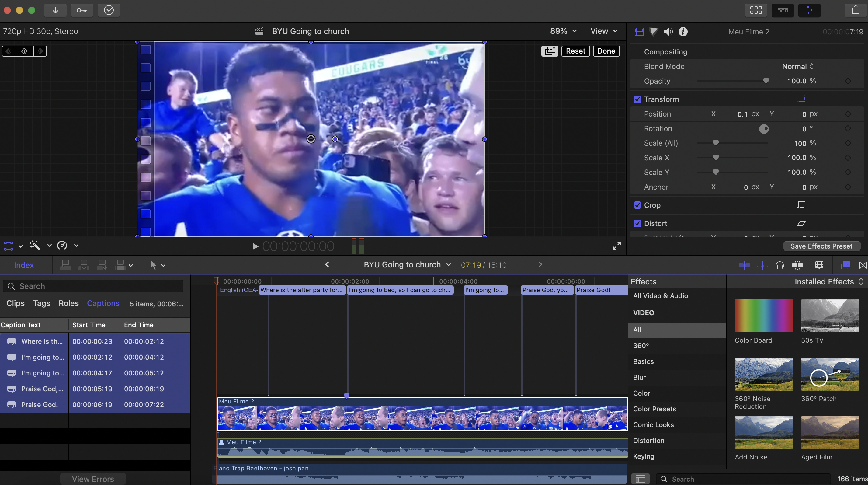Open the Info Inspector icon
Image resolution: width=868 pixels, height=485 pixels.
click(x=683, y=32)
